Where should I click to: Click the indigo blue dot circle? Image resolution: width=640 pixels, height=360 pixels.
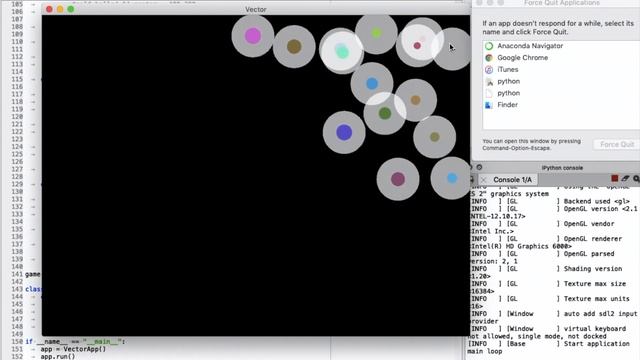point(344,132)
